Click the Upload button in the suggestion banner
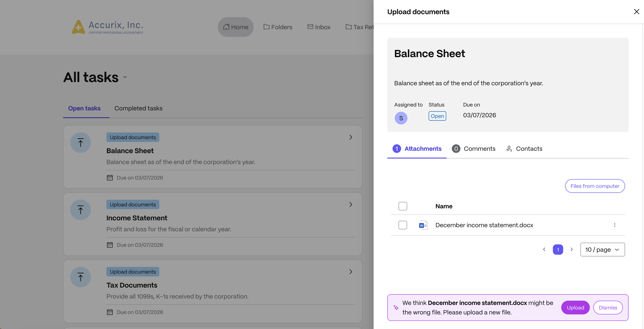The width and height of the screenshot is (644, 329). click(575, 308)
